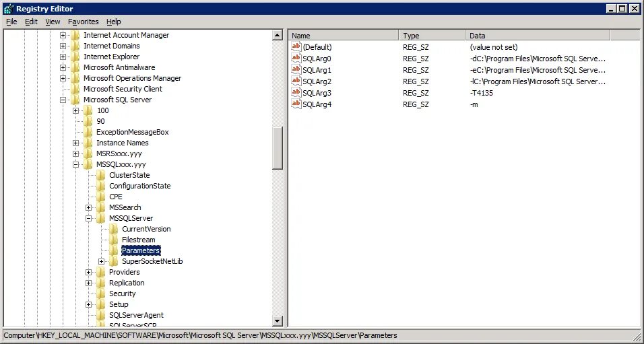Image resolution: width=644 pixels, height=344 pixels.
Task: Click the MSSQLxxx.yyy folder icon
Action: 88,164
